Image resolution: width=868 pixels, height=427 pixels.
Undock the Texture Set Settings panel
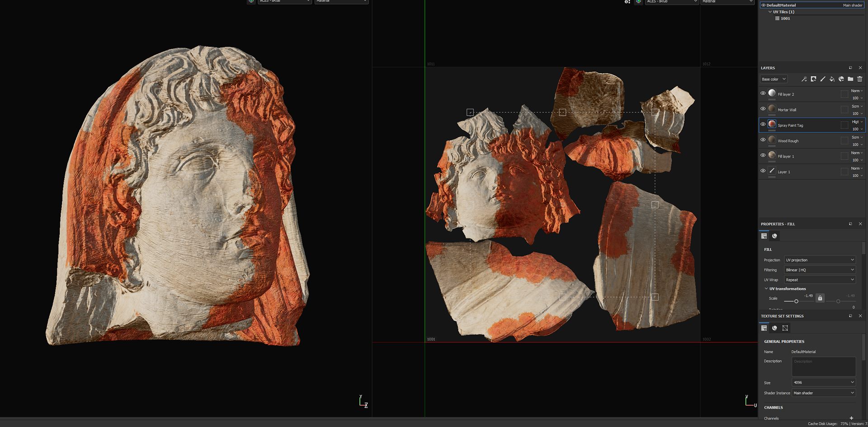point(850,316)
